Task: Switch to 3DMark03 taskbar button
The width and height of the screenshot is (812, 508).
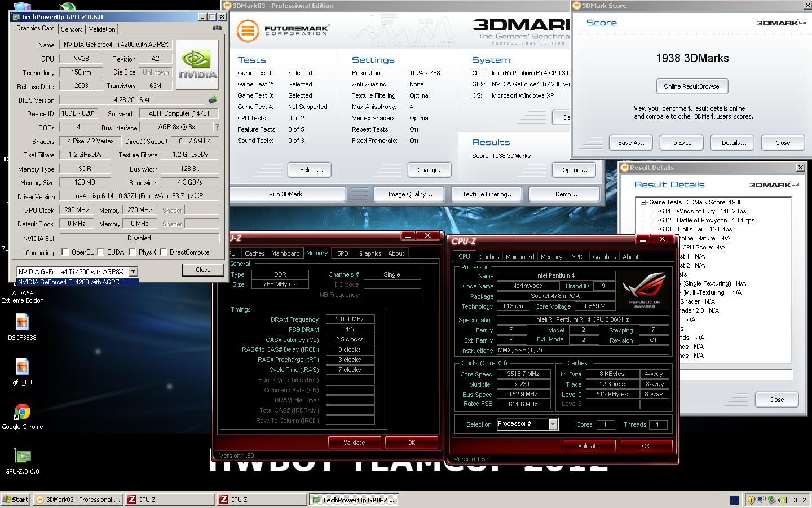Action: (78, 500)
